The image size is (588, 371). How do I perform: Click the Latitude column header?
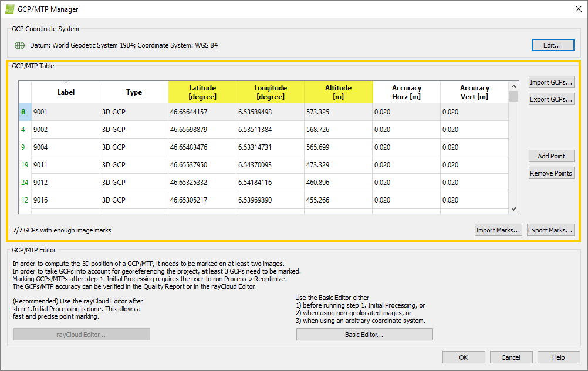202,92
